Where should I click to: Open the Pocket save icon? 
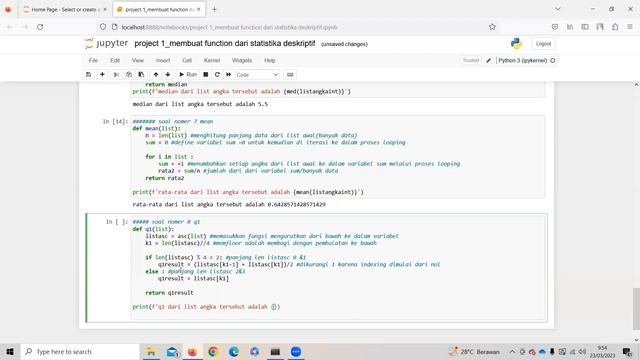pyautogui.click(x=555, y=27)
